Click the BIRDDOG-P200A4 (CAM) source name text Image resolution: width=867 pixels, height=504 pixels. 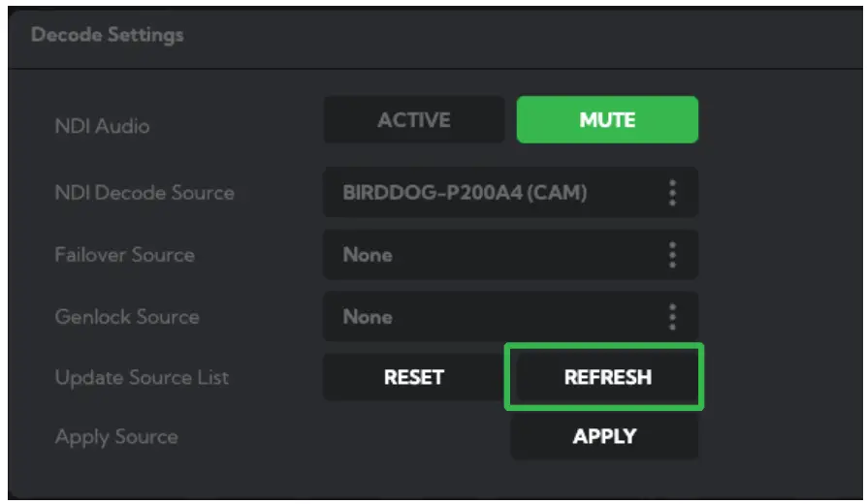(465, 193)
